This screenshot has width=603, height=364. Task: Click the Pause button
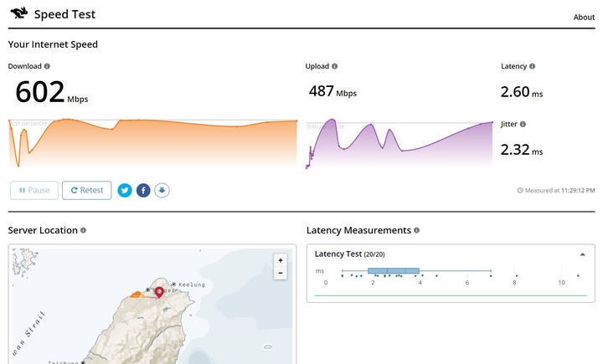34,190
